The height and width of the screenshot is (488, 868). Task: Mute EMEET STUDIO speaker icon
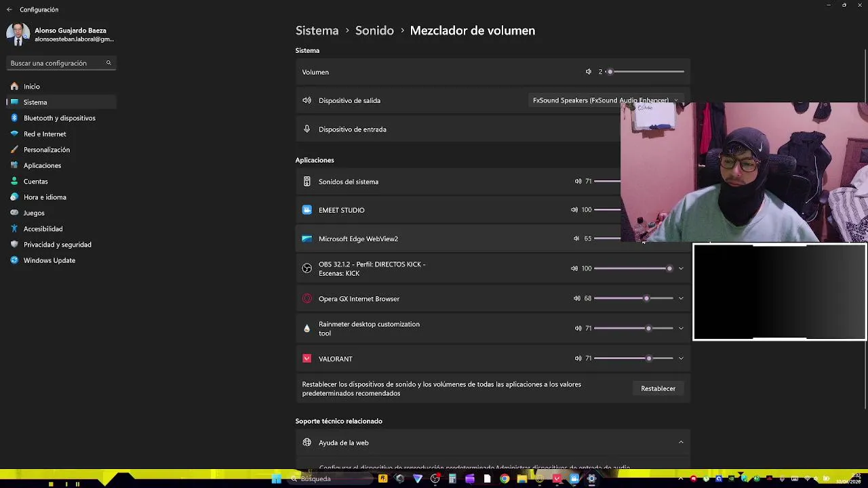tap(574, 210)
